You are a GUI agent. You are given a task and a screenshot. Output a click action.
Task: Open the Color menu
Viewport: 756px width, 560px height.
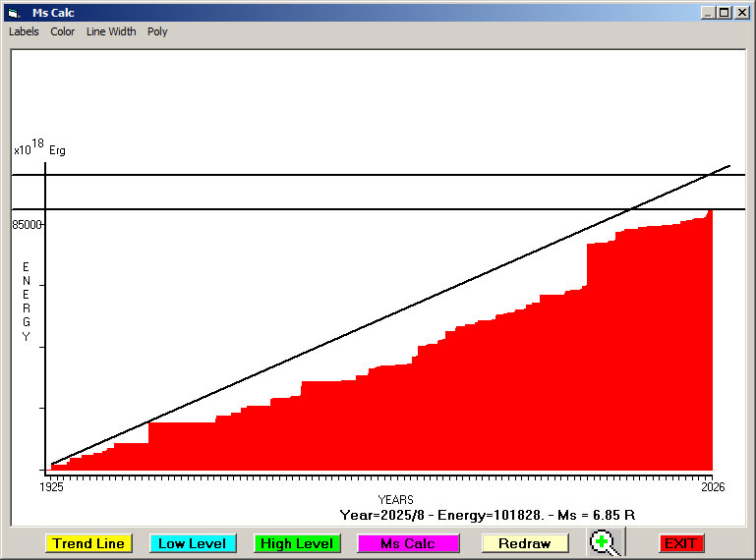[63, 31]
